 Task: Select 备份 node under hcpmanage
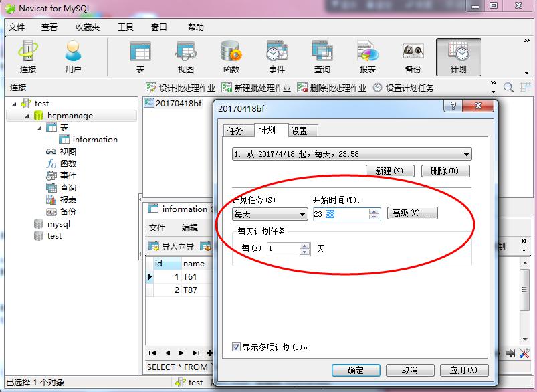point(61,212)
